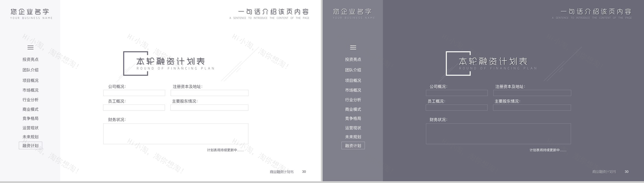This screenshot has height=183, width=644.
Task: Open hamburger menu icon on dark slide
Action: tap(353, 47)
